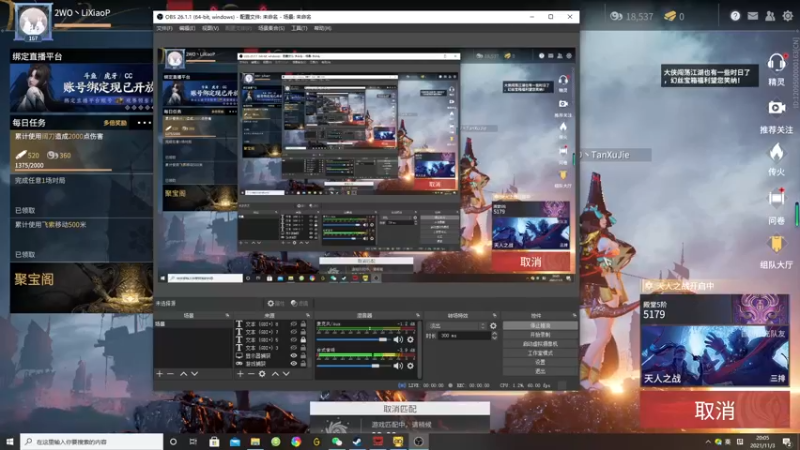
Task: Increase transition duration with stepper arrow
Action: [494, 334]
